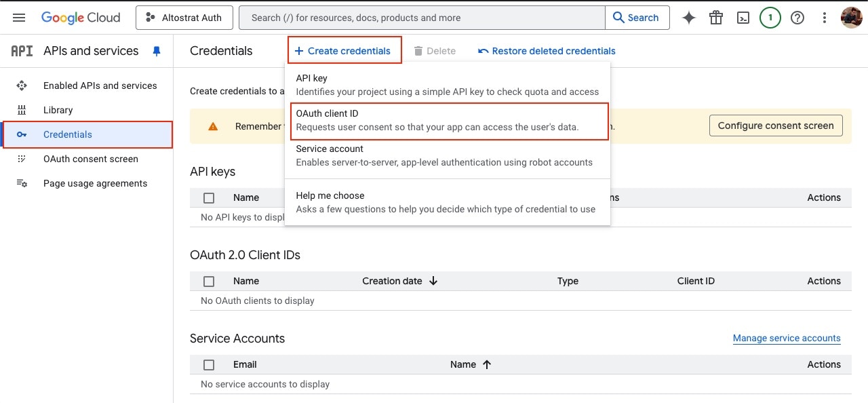Open the hamburger navigation menu
The height and width of the screenshot is (403, 868).
[19, 18]
